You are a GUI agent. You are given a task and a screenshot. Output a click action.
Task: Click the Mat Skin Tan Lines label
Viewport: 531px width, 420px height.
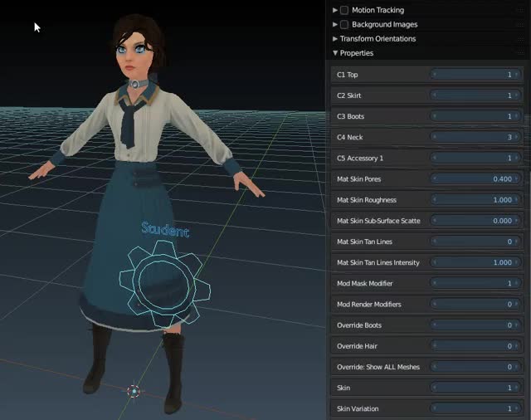coord(364,242)
